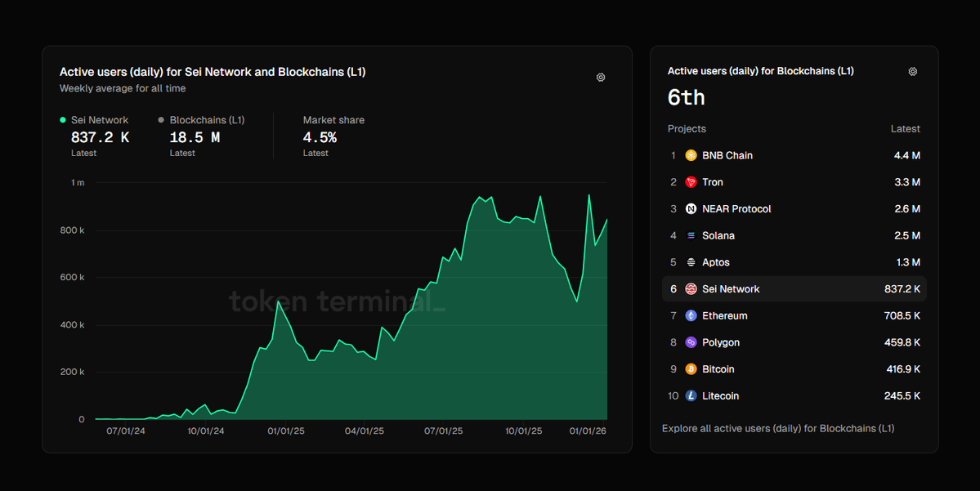
Task: Click NEAR Protocol's 2.6 M value
Action: (x=907, y=208)
